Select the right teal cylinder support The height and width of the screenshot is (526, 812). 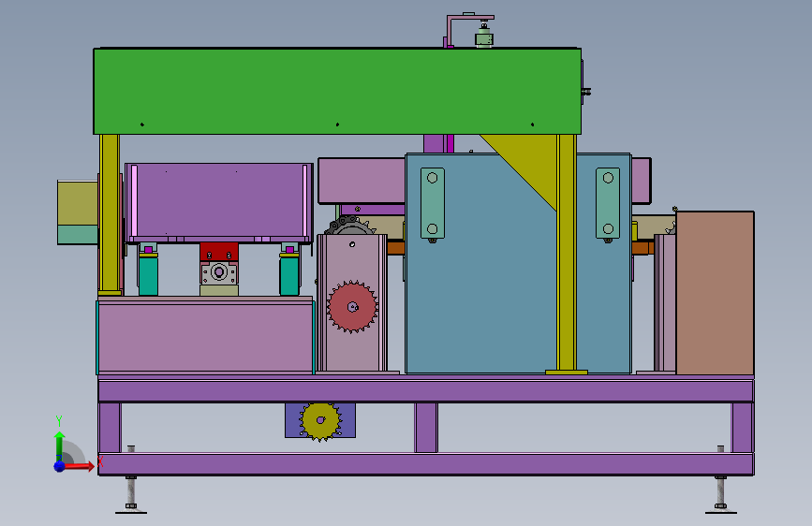tap(289, 276)
